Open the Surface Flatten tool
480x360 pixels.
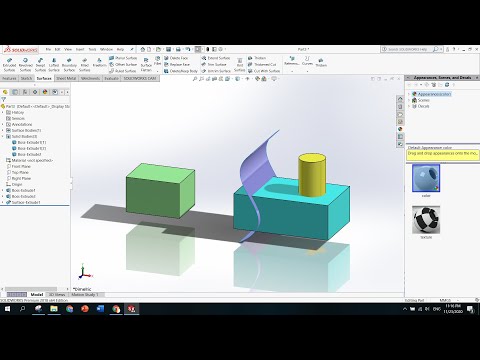pyautogui.click(x=146, y=65)
